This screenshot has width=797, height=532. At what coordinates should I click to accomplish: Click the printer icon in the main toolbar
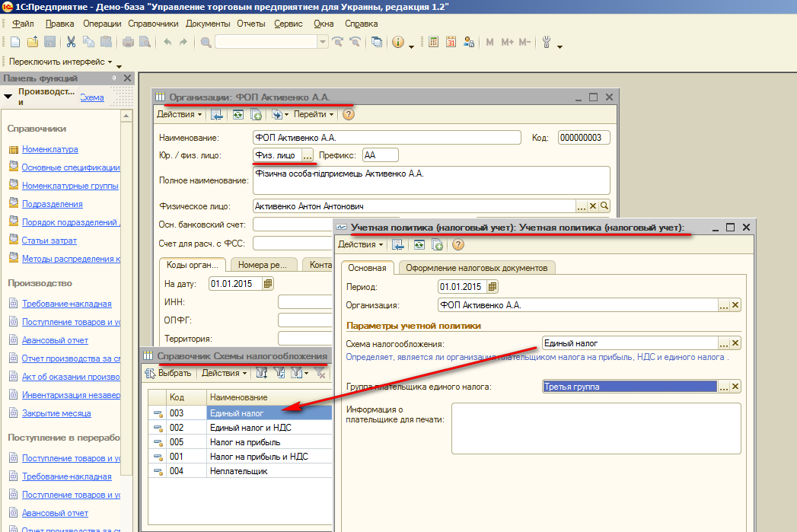click(x=128, y=42)
